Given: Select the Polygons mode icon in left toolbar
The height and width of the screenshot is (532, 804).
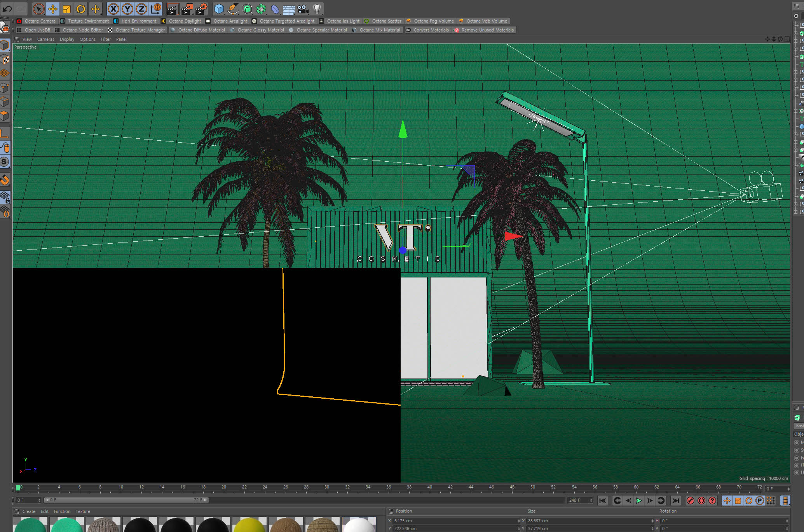Looking at the screenshot, I should [x=5, y=116].
